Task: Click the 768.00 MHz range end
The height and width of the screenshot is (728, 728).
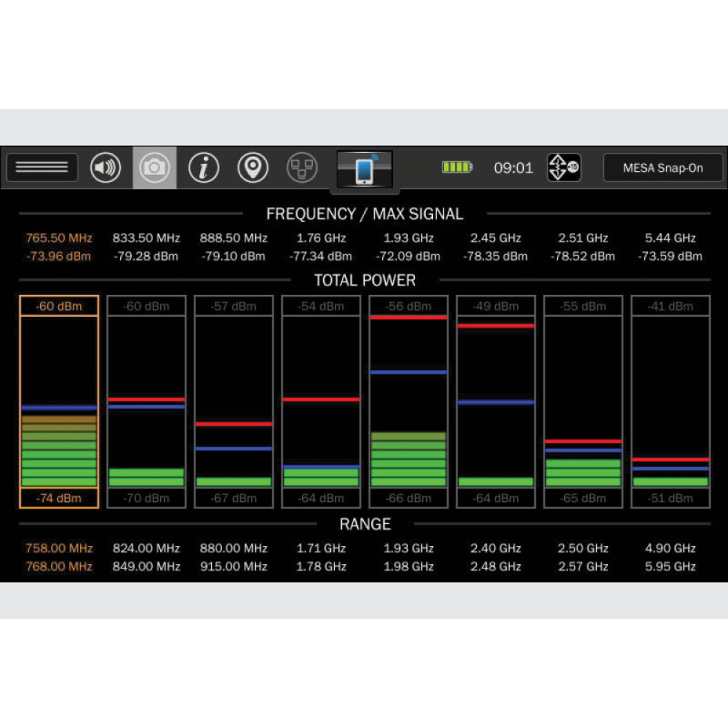Action: coord(59,566)
